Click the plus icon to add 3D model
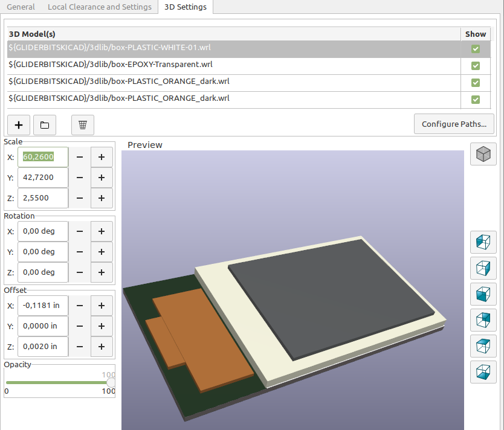This screenshot has height=430, width=504. (x=19, y=125)
